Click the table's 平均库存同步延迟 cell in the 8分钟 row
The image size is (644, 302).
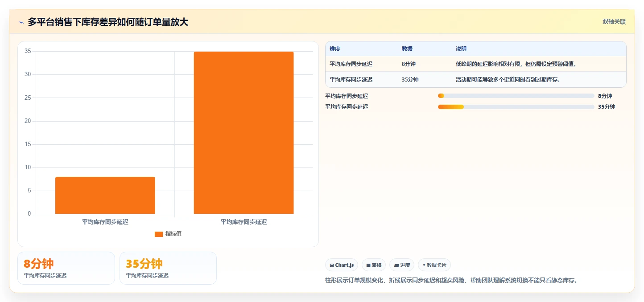[351, 64]
